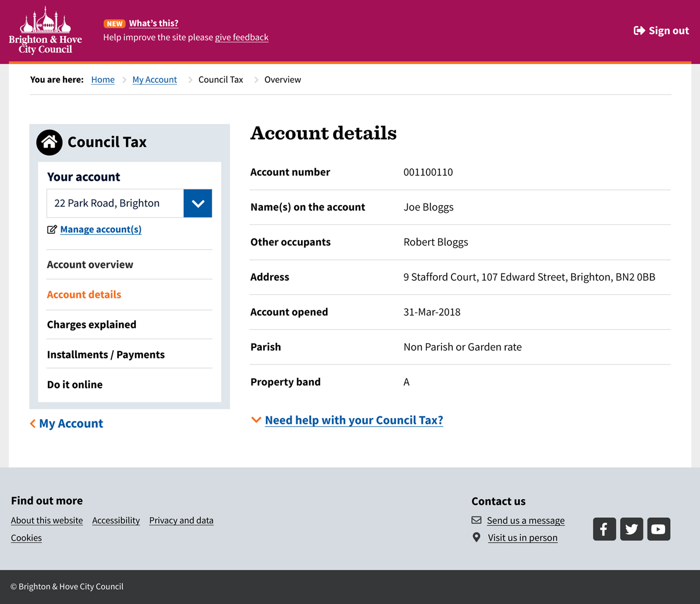Viewport: 700px width, 604px height.
Task: Open the Do it online menu item
Action: (x=75, y=385)
